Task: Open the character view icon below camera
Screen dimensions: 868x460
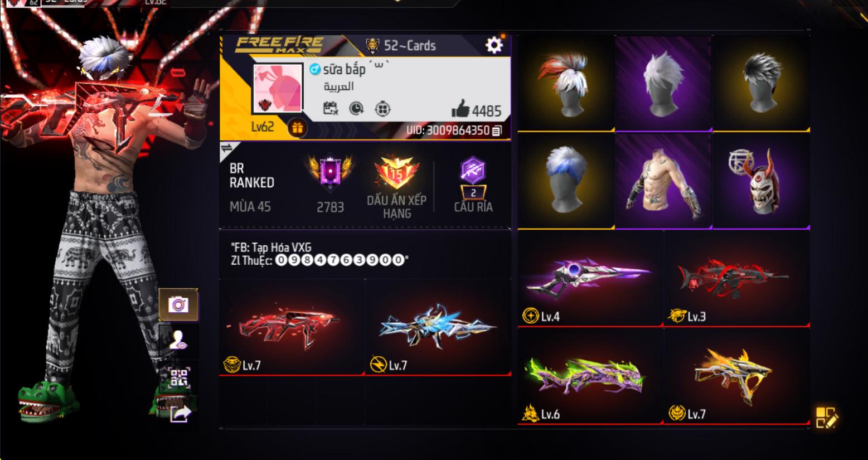Action: point(178,340)
